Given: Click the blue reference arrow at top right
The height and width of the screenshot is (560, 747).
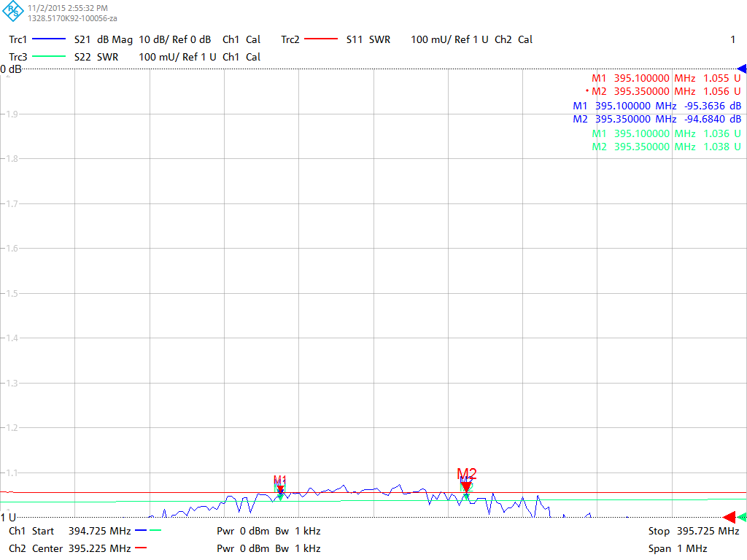Looking at the screenshot, I should pyautogui.click(x=742, y=69).
